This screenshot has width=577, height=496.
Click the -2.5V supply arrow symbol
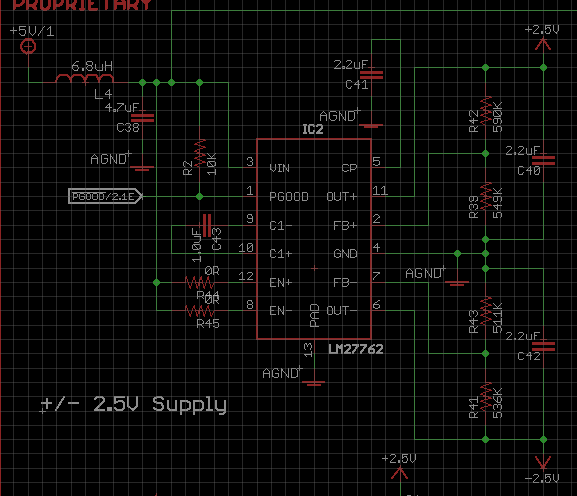click(543, 463)
